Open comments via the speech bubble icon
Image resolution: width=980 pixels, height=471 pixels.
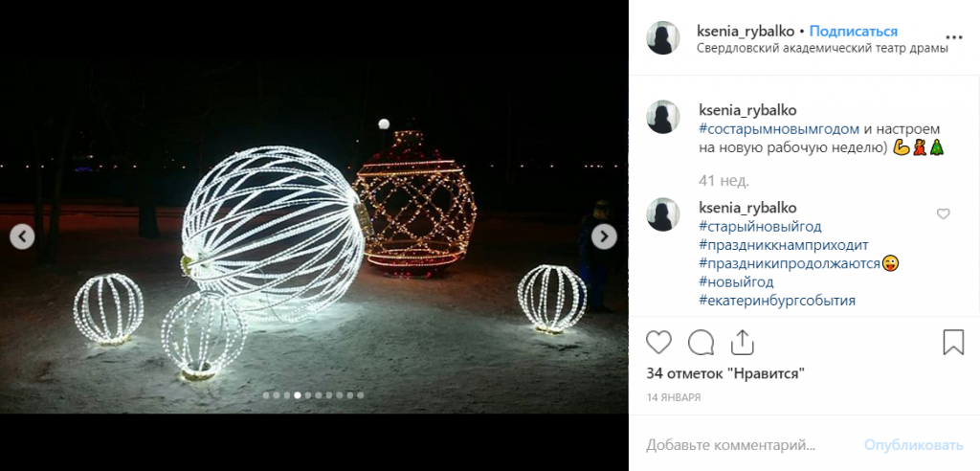pos(701,343)
